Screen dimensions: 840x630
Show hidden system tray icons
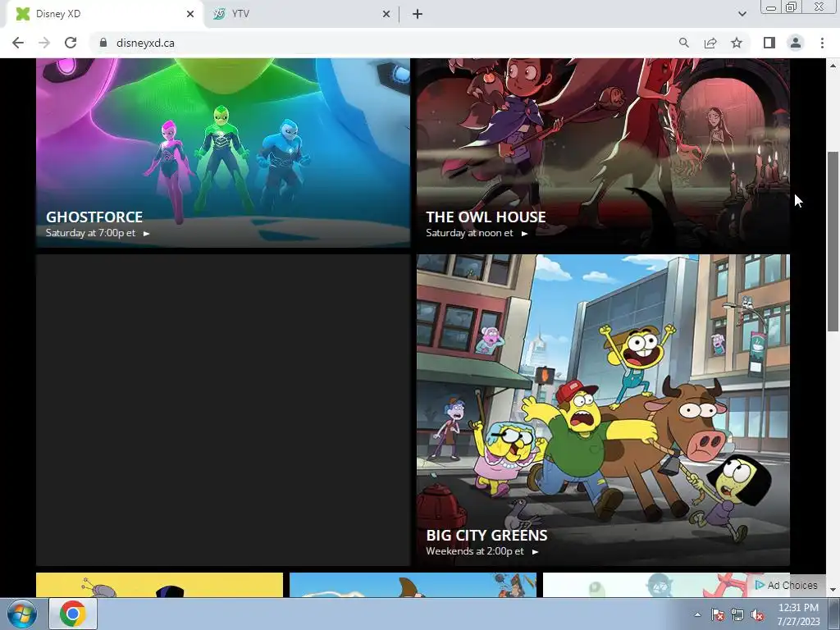pos(697,614)
